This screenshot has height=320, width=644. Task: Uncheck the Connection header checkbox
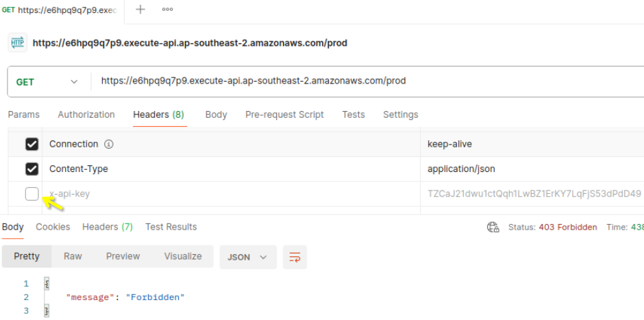click(32, 144)
